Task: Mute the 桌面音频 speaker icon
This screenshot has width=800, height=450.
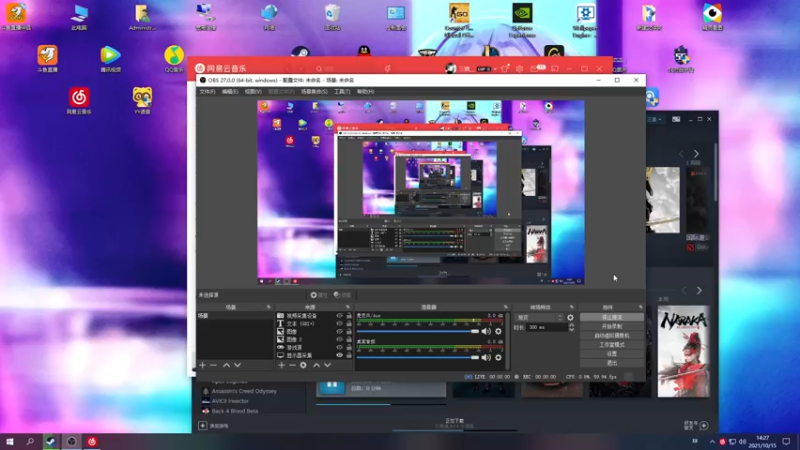Action: (486, 358)
